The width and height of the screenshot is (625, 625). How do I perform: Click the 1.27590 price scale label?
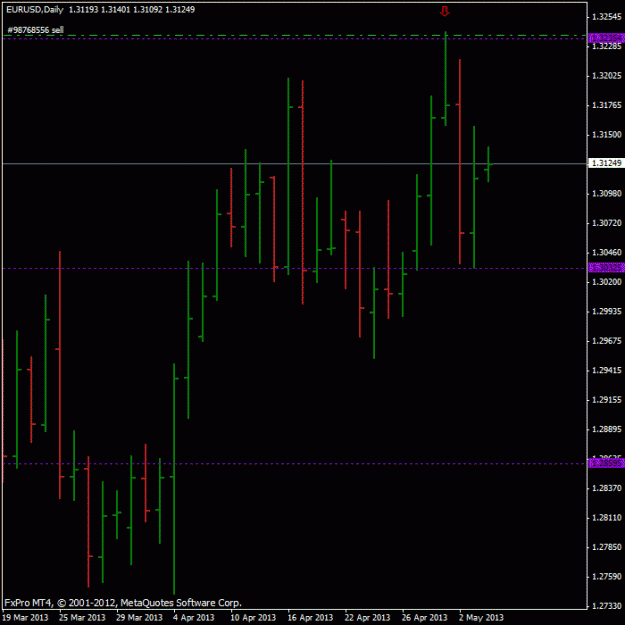(x=607, y=577)
